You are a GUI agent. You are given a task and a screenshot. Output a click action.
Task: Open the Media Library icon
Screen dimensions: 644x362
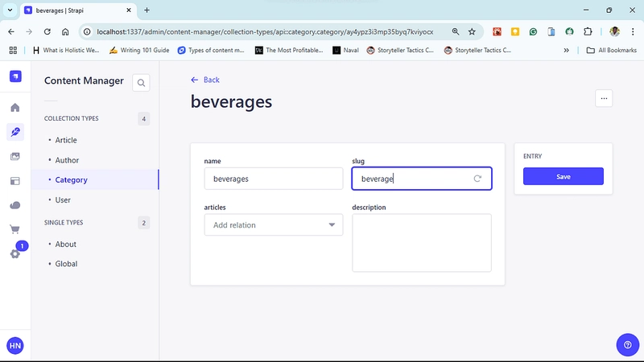coord(15,156)
